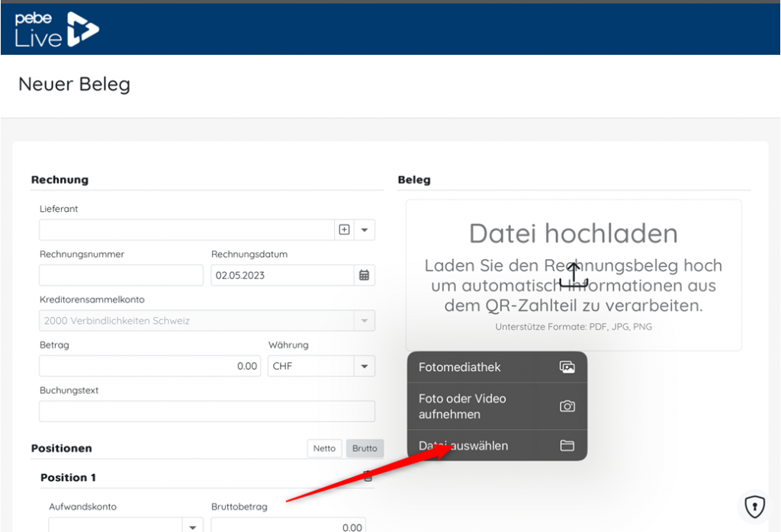Open the Rechnungsdatum calendar picker
This screenshot has width=781, height=532.
point(364,275)
